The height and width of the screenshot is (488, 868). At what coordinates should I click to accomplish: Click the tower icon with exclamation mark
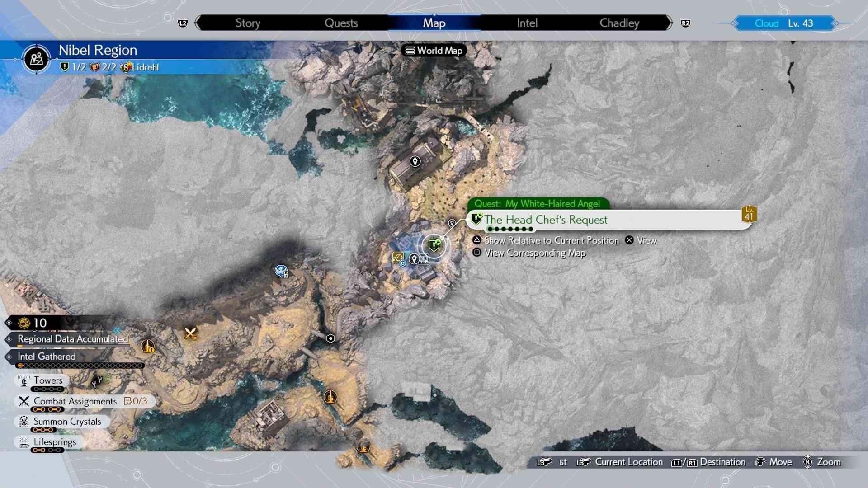coord(147,347)
